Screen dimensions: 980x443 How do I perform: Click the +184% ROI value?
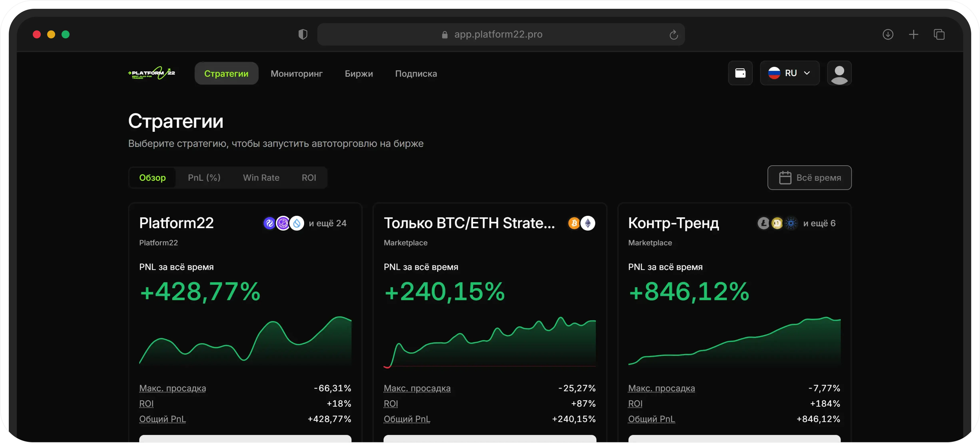[x=825, y=403]
